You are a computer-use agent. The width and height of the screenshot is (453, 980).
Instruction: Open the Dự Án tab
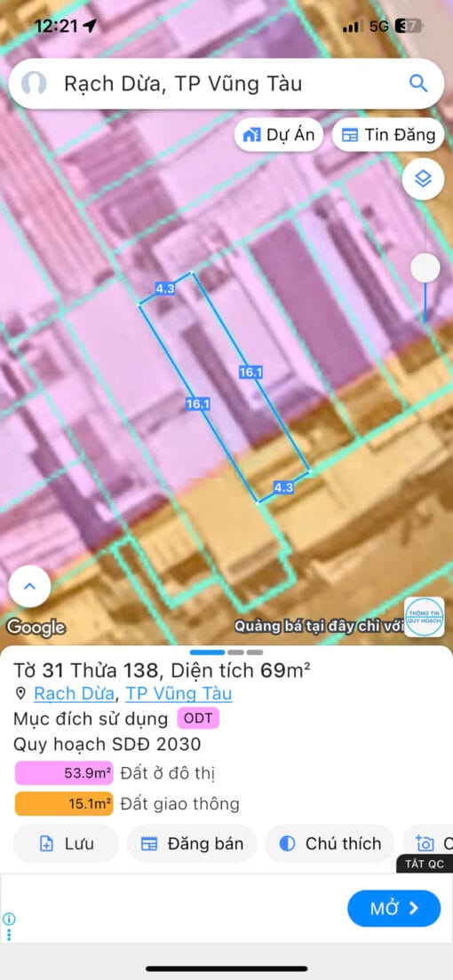tap(279, 134)
